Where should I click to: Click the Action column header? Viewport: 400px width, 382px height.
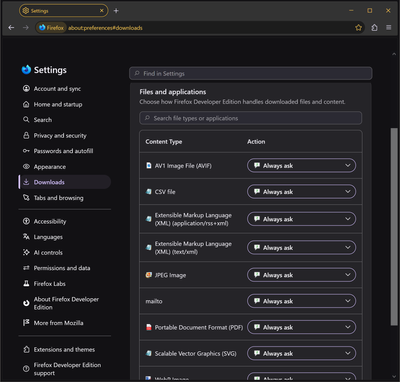point(256,142)
